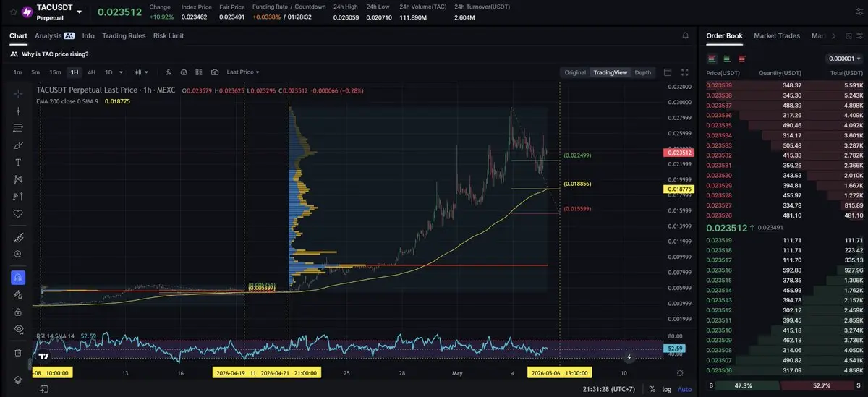Set timeframe to 15m
The width and height of the screenshot is (868, 397).
(55, 72)
